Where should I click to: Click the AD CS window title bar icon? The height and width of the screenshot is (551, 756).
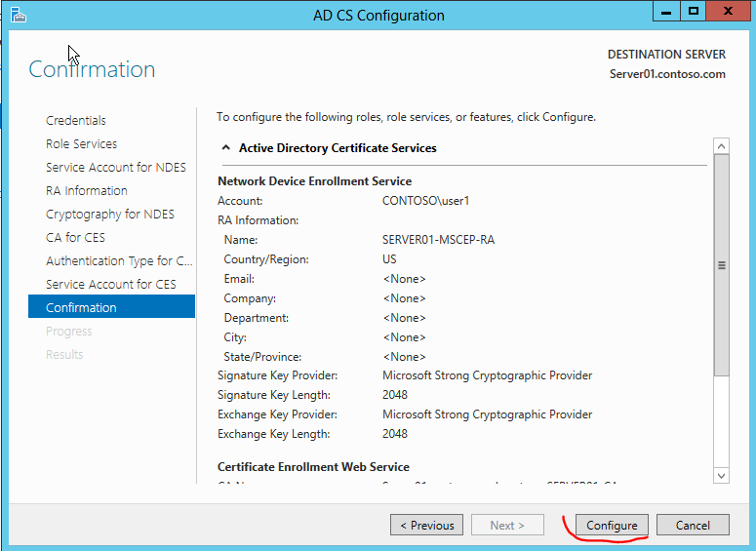(x=18, y=15)
